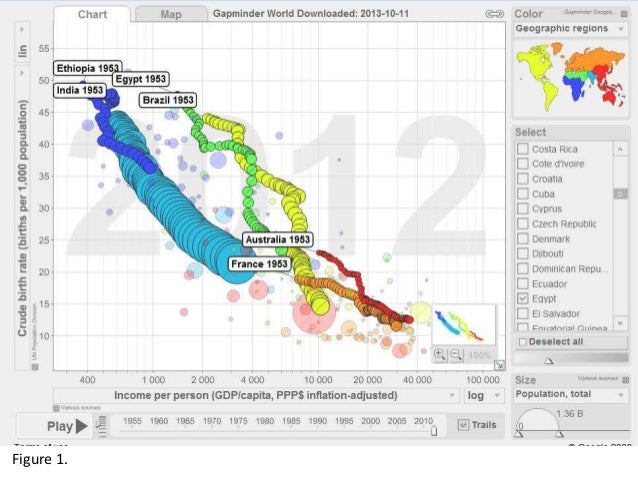Toggle the Trails checkbox
638x479 pixels.
click(463, 425)
